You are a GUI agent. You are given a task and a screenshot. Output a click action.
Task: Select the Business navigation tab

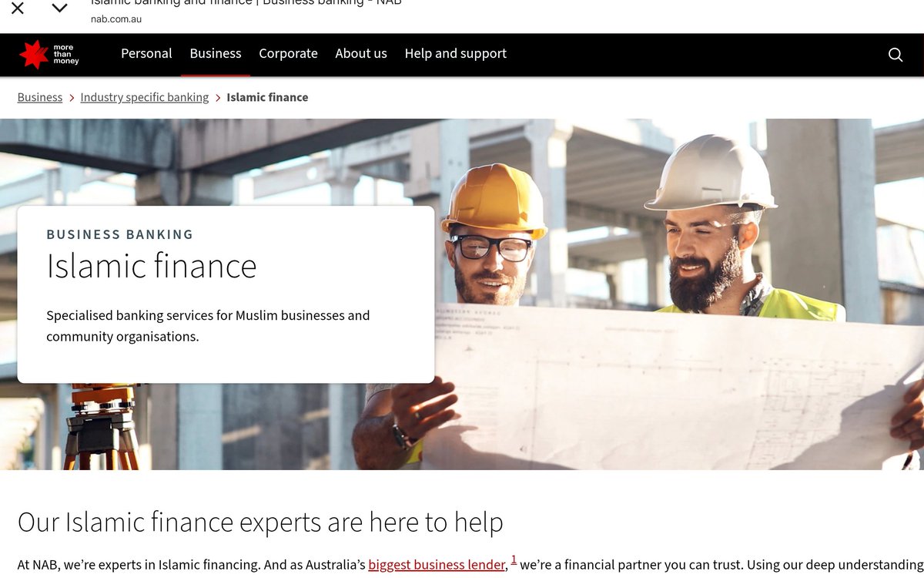click(x=216, y=53)
